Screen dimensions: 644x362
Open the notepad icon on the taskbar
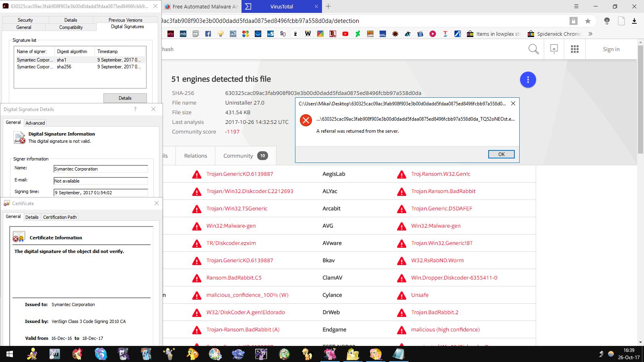[398, 354]
